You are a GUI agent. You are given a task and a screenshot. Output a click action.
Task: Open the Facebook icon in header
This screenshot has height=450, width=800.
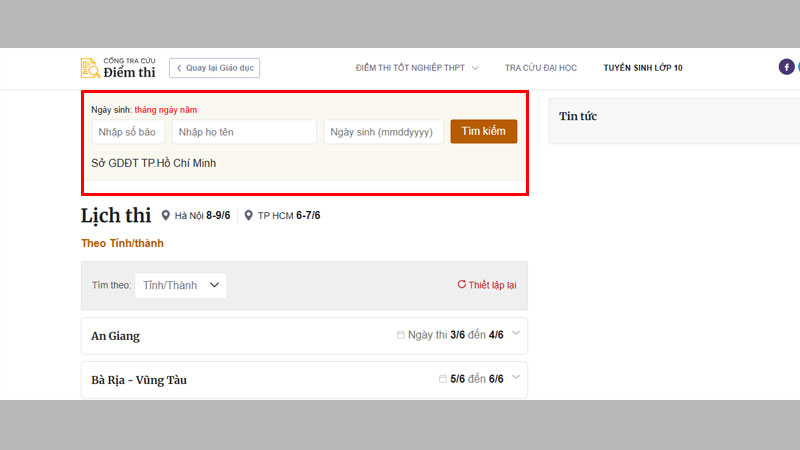pyautogui.click(x=786, y=67)
